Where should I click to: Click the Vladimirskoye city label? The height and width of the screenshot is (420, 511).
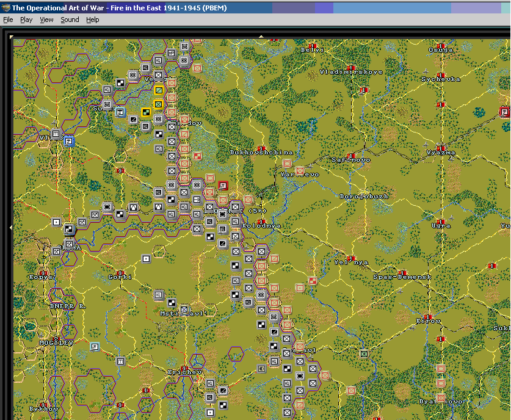(x=351, y=71)
